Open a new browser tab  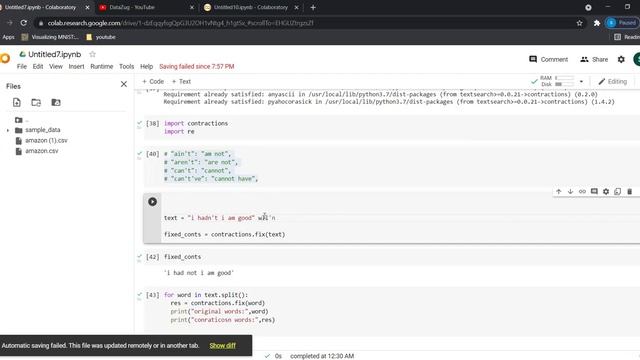pyautogui.click(x=313, y=7)
